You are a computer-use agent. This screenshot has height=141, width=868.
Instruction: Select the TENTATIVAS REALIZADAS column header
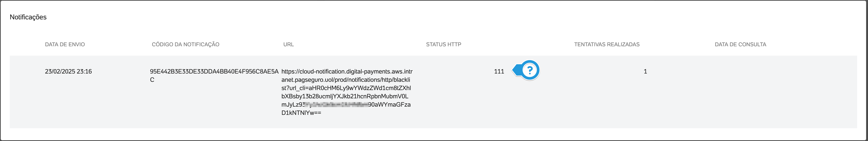point(607,45)
